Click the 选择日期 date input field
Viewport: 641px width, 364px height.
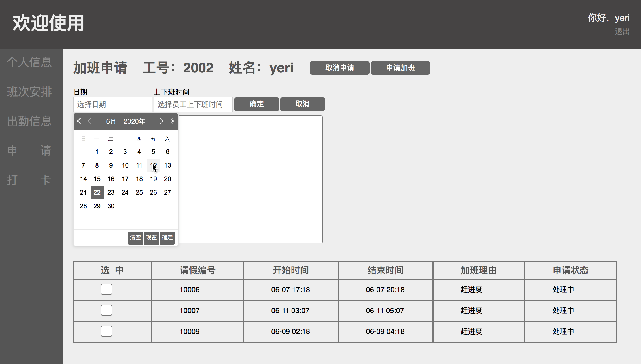click(x=113, y=104)
